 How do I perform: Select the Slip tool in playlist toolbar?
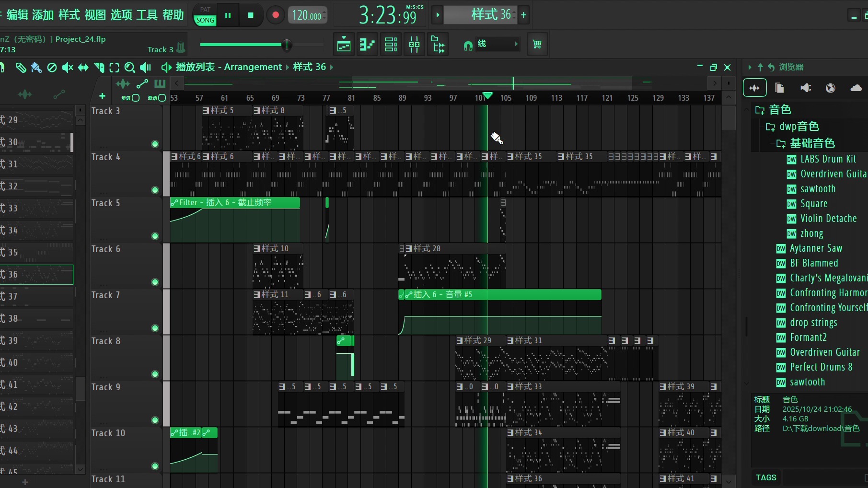[83, 68]
